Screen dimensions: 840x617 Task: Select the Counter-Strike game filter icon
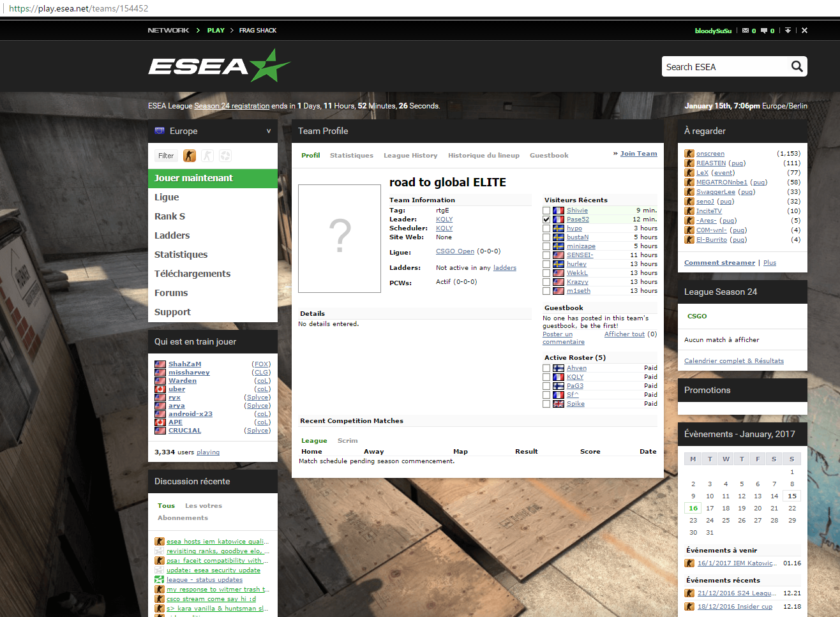(190, 156)
